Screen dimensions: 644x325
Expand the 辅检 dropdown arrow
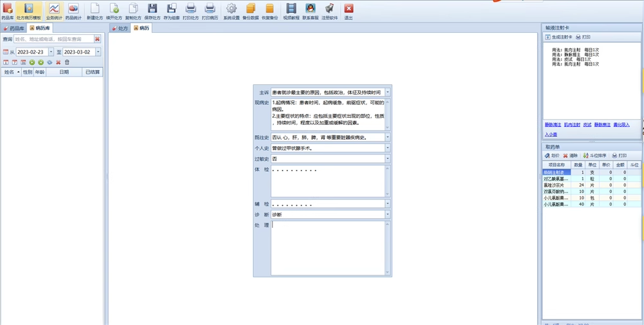tap(388, 203)
